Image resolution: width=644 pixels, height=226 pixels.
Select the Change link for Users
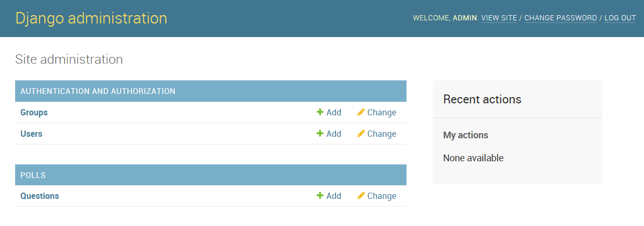381,134
